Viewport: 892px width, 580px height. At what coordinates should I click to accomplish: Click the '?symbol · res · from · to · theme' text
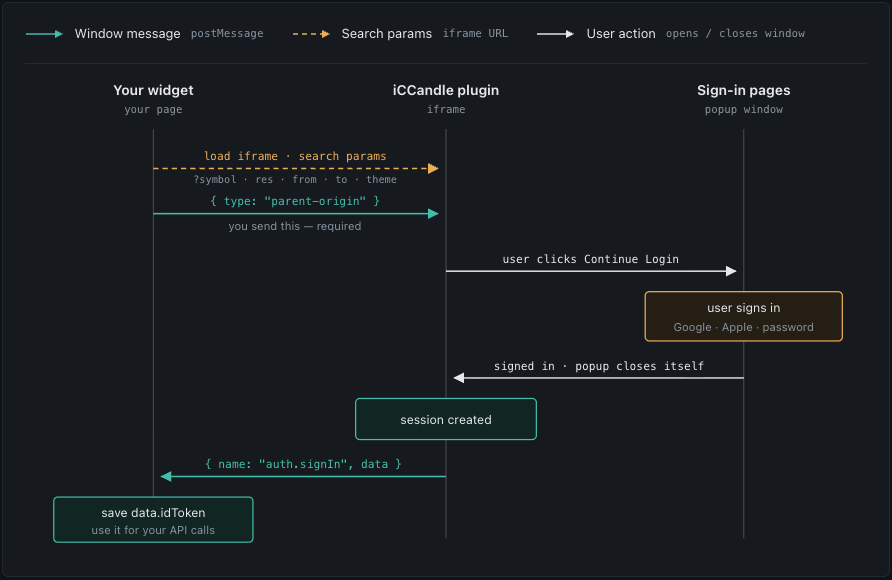click(x=295, y=179)
